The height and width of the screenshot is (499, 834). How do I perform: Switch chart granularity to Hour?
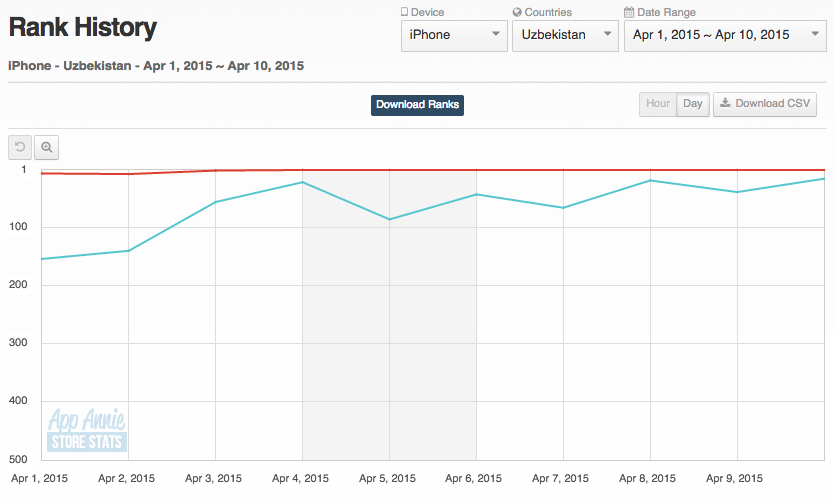[657, 104]
